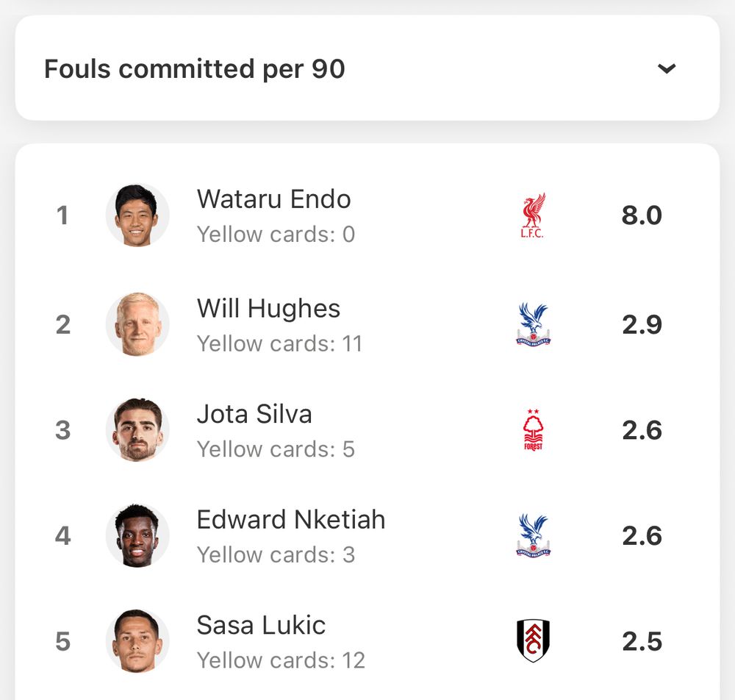This screenshot has width=735, height=700.
Task: Tap the Fulham club crest
Action: pyautogui.click(x=533, y=641)
